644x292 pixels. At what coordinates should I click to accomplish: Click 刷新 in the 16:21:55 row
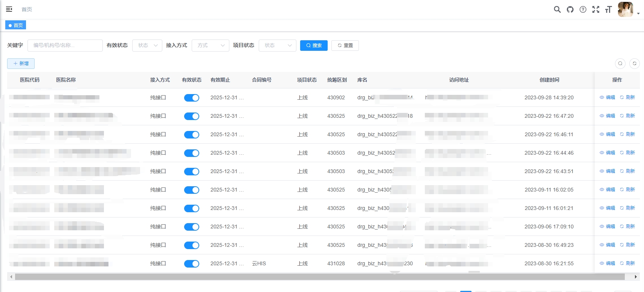[x=627, y=263]
